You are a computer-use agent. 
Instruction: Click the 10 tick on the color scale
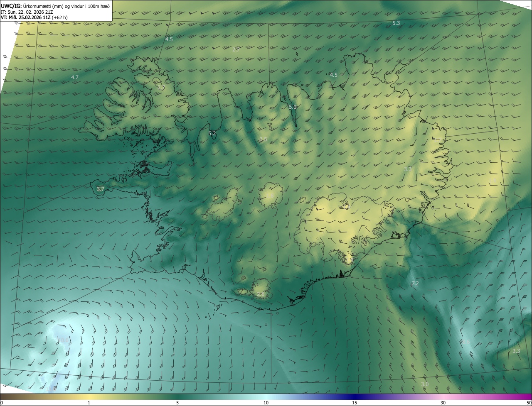266,403
